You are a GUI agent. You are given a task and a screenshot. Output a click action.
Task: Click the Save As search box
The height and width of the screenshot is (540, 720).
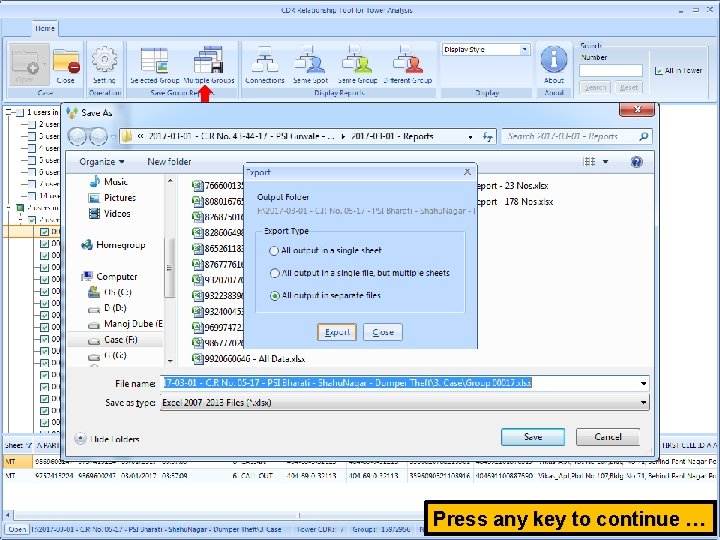(x=576, y=136)
